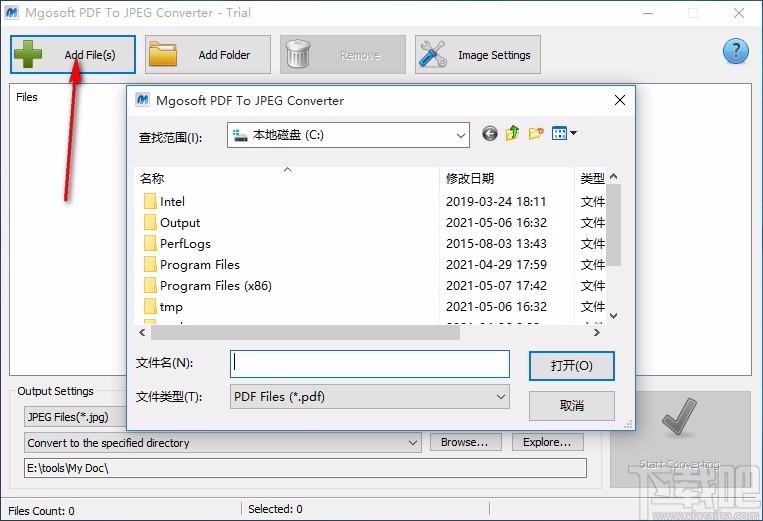Click the green plus icon
This screenshot has width=763, height=521.
click(28, 54)
